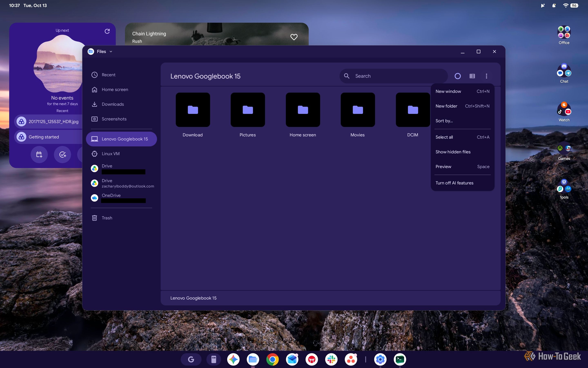Screen dimensions: 588x368
Task: Like the Chain Lightning track with heart
Action: point(294,37)
